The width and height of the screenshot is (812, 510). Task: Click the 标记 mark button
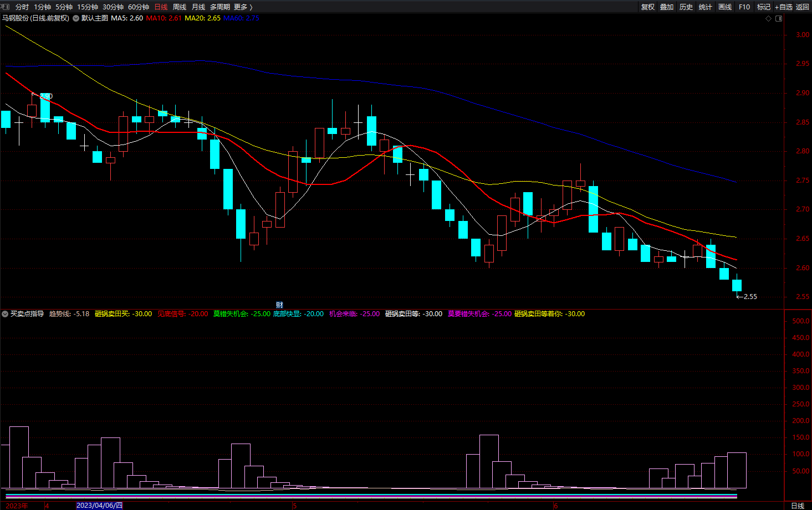764,7
